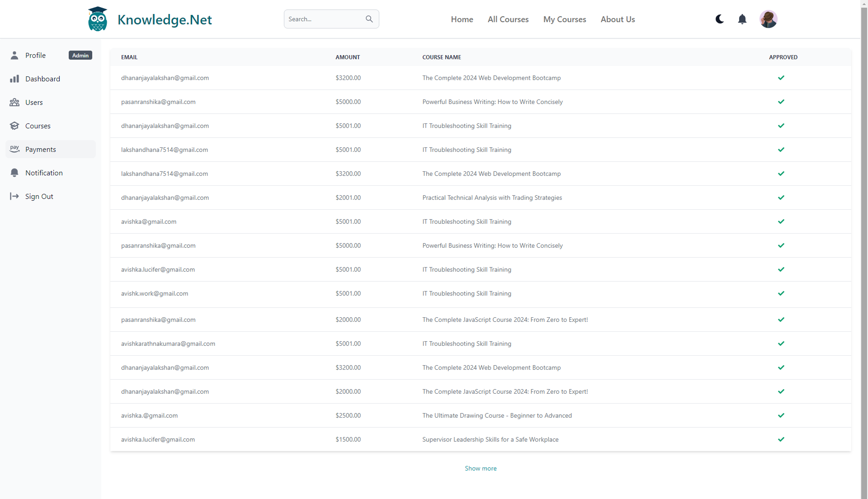
Task: Open the profile avatar picture
Action: point(769,19)
